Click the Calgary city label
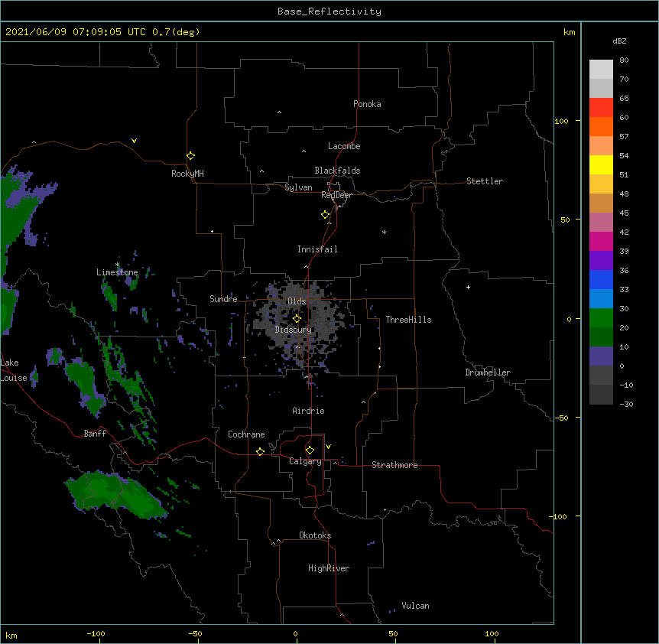This screenshot has height=644, width=659. [305, 461]
